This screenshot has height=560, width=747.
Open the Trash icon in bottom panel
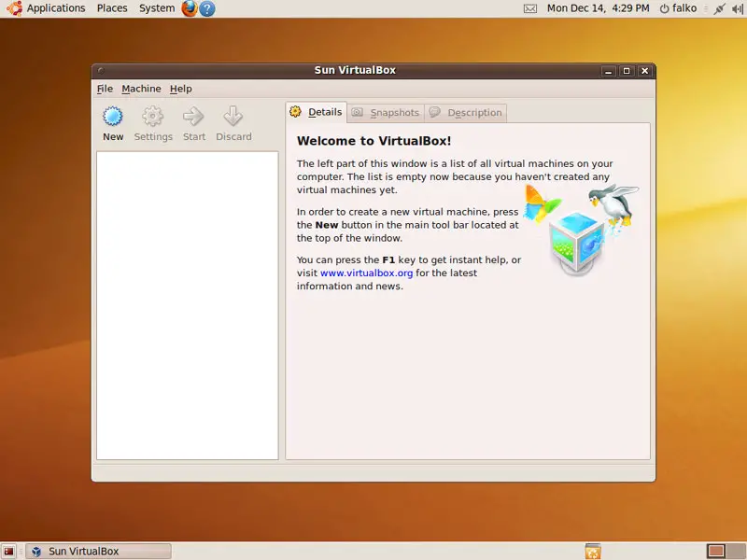pyautogui.click(x=593, y=551)
